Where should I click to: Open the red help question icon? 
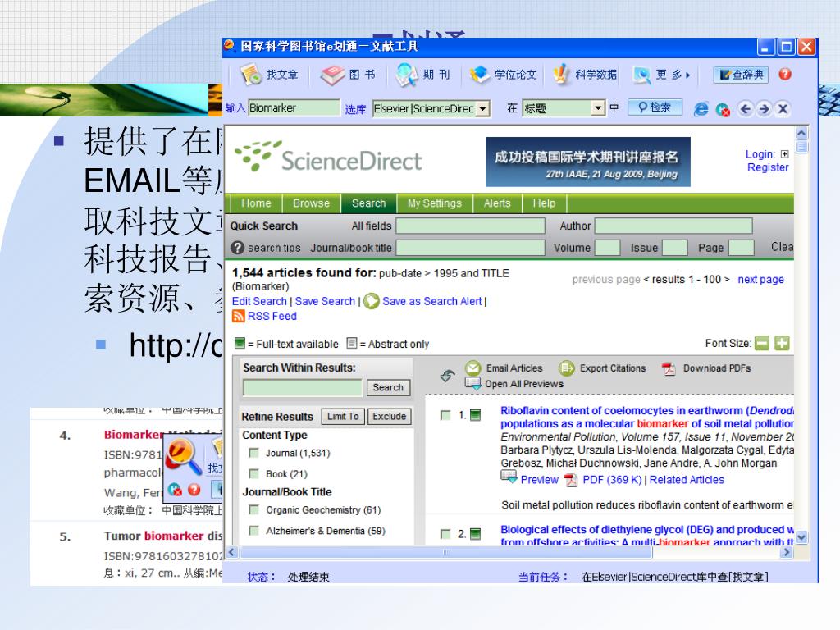point(785,75)
